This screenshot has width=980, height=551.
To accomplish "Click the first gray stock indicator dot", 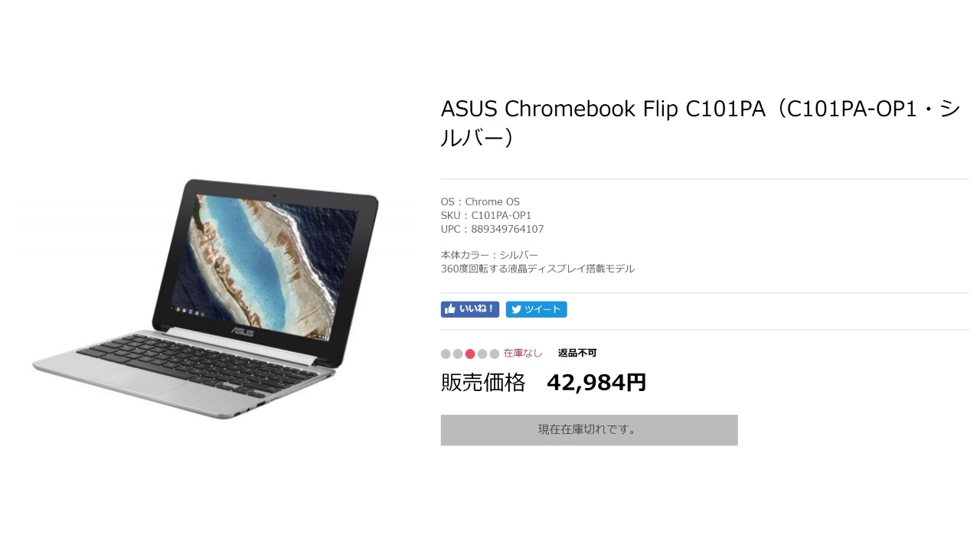I will pyautogui.click(x=446, y=354).
